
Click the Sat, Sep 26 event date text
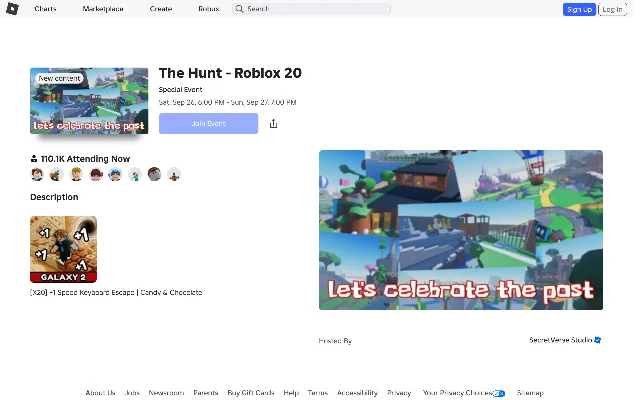(x=227, y=102)
